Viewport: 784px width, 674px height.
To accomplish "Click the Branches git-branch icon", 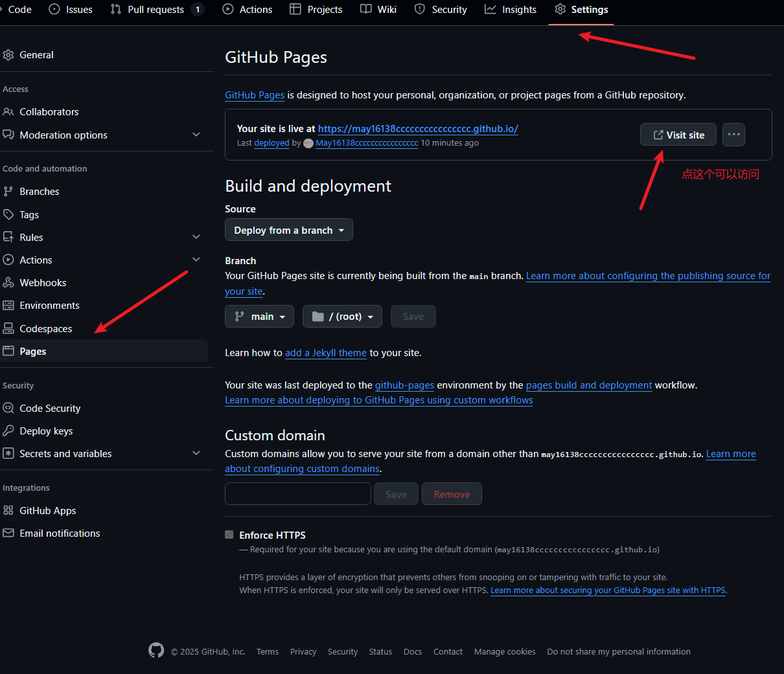I will coord(8,191).
